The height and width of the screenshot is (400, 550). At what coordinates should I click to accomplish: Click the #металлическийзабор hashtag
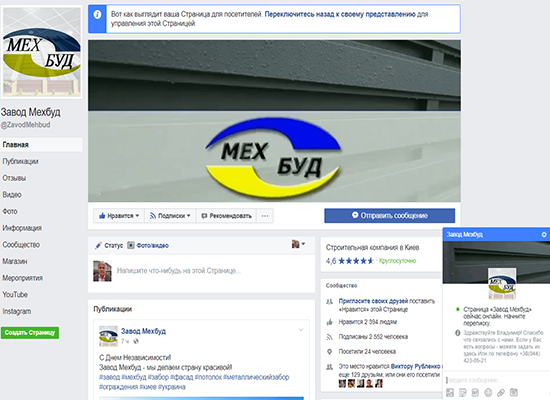256,377
